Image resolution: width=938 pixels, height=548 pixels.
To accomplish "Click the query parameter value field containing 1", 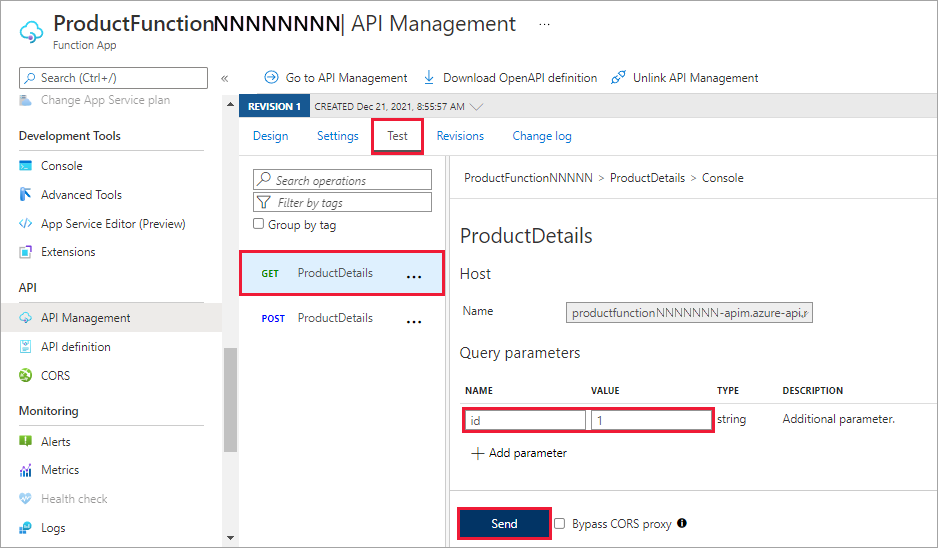I will (x=651, y=420).
